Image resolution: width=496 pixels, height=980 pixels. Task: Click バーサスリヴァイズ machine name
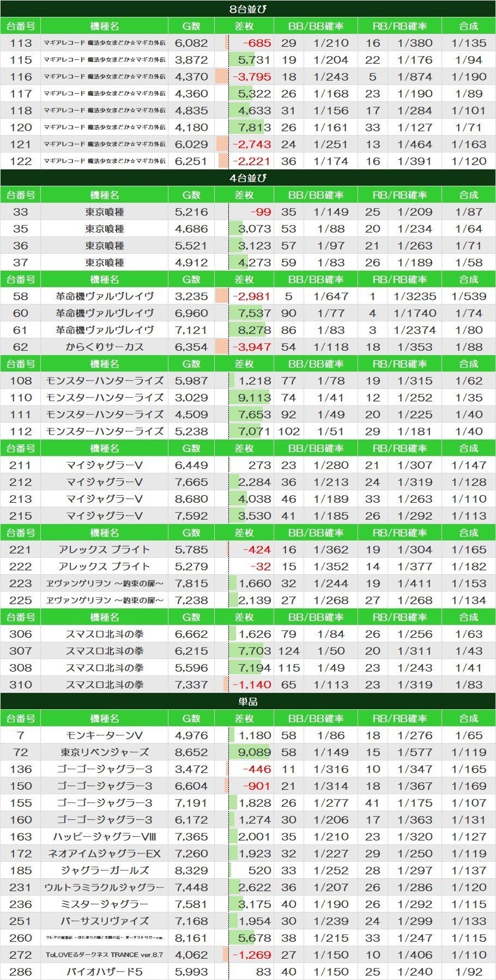click(105, 921)
